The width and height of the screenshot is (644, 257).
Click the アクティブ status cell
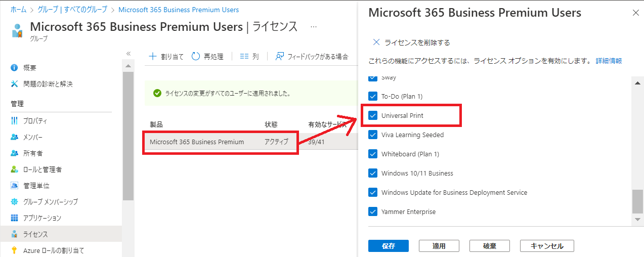point(276,142)
